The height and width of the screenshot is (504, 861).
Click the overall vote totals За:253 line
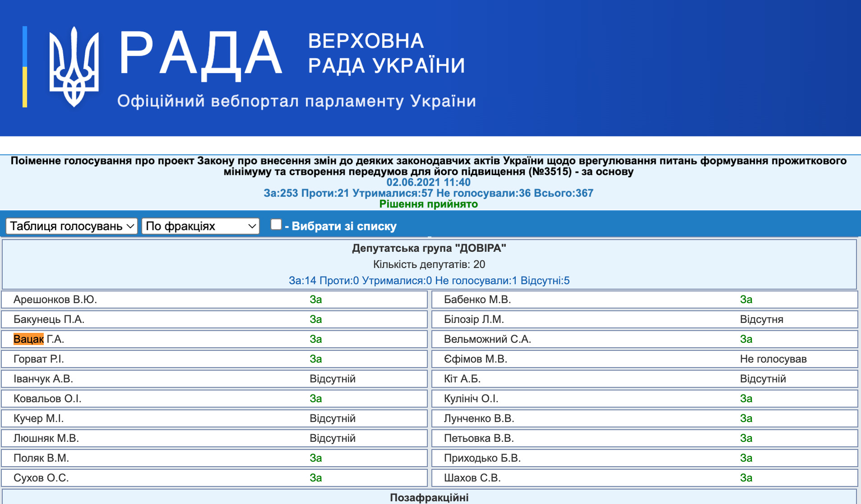(x=428, y=193)
